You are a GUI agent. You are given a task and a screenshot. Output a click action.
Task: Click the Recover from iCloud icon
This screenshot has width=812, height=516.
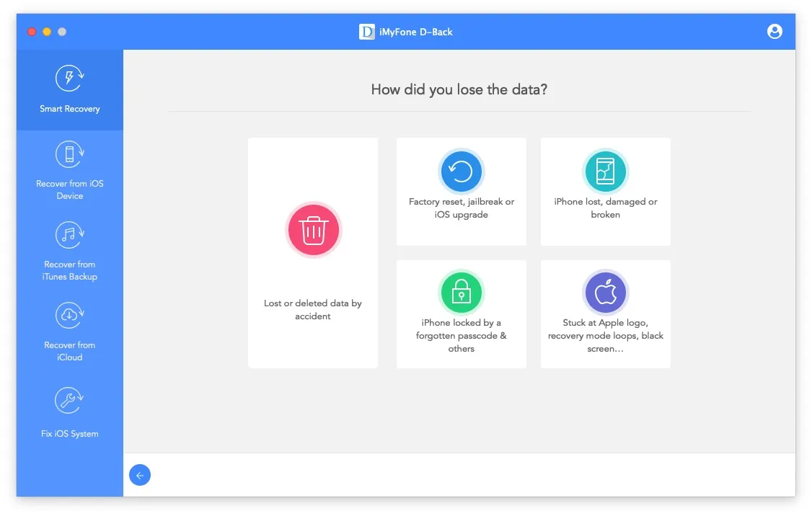pyautogui.click(x=70, y=315)
